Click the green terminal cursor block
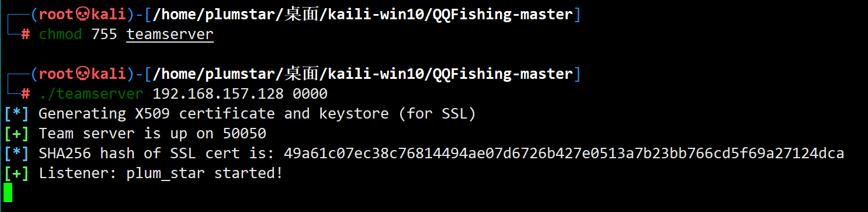The width and height of the screenshot is (868, 212). [x=8, y=192]
